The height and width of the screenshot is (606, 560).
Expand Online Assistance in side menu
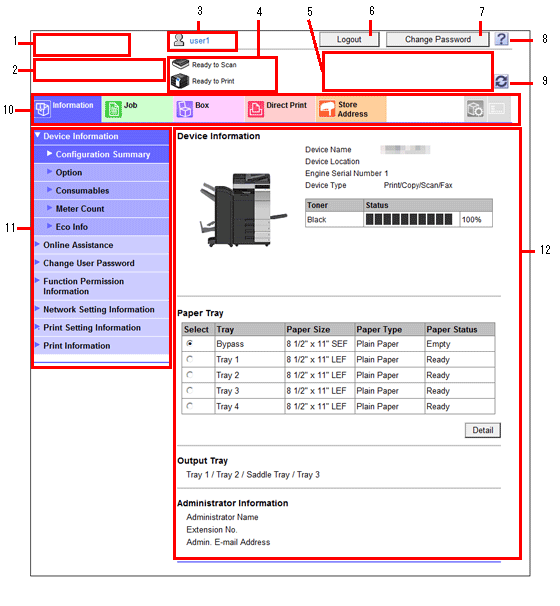coord(102,245)
